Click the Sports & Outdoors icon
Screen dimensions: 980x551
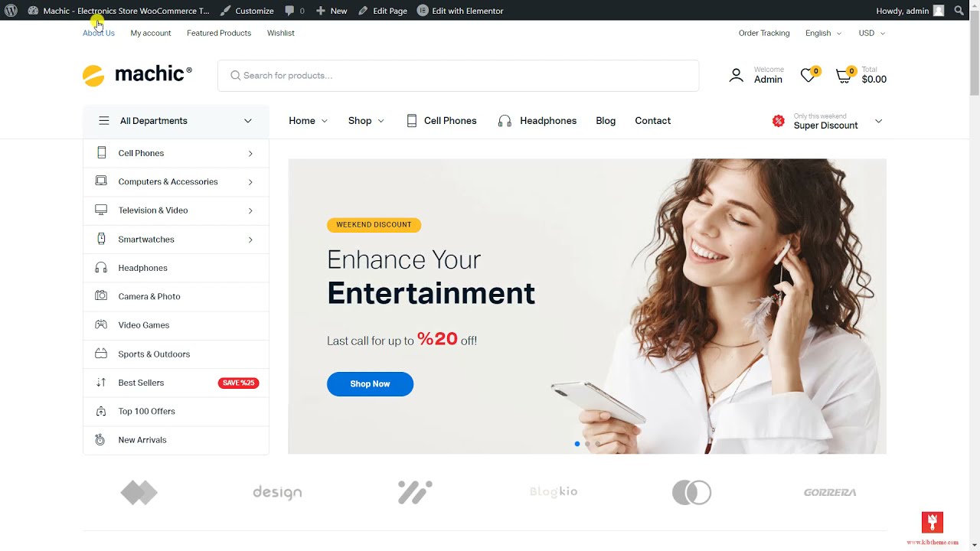coord(101,354)
